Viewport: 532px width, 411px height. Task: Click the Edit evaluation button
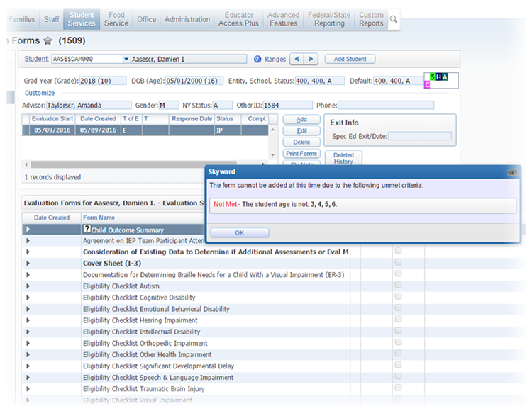(x=301, y=131)
